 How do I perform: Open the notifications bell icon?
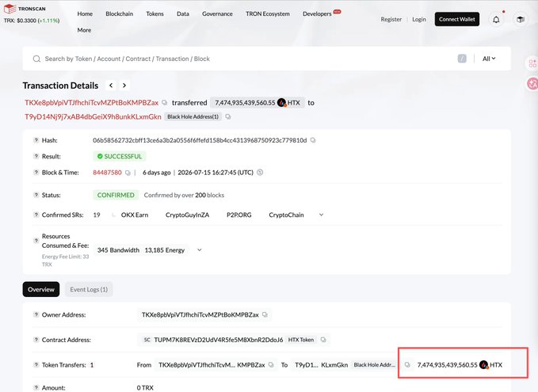(496, 20)
